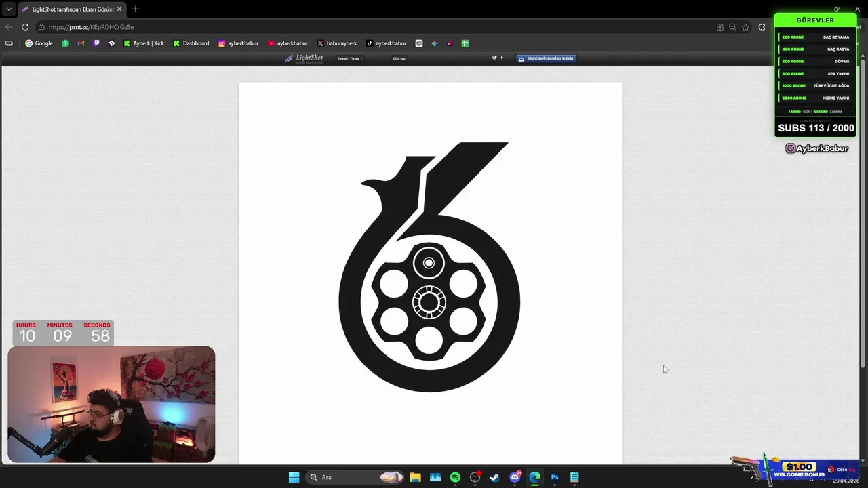Open the WhatsApp bookmark icon
This screenshot has width=868, height=488.
point(65,43)
